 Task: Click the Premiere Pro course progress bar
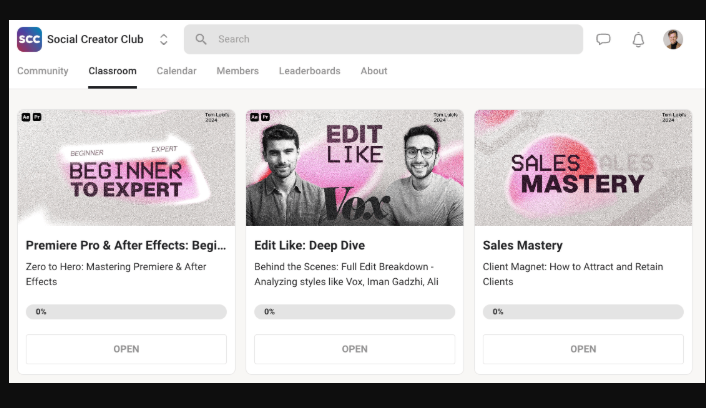tap(126, 312)
